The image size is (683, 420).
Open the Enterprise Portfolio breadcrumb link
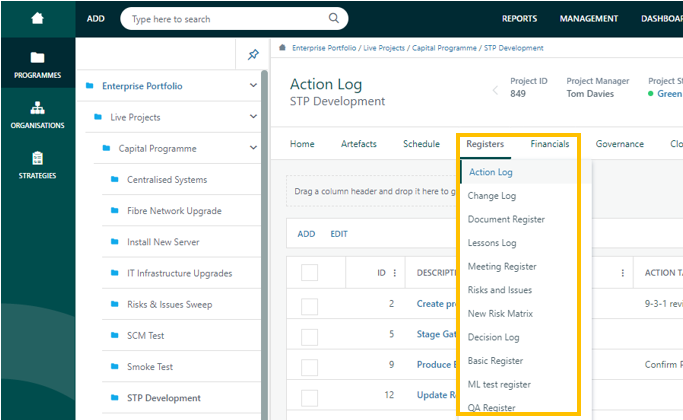click(x=324, y=48)
